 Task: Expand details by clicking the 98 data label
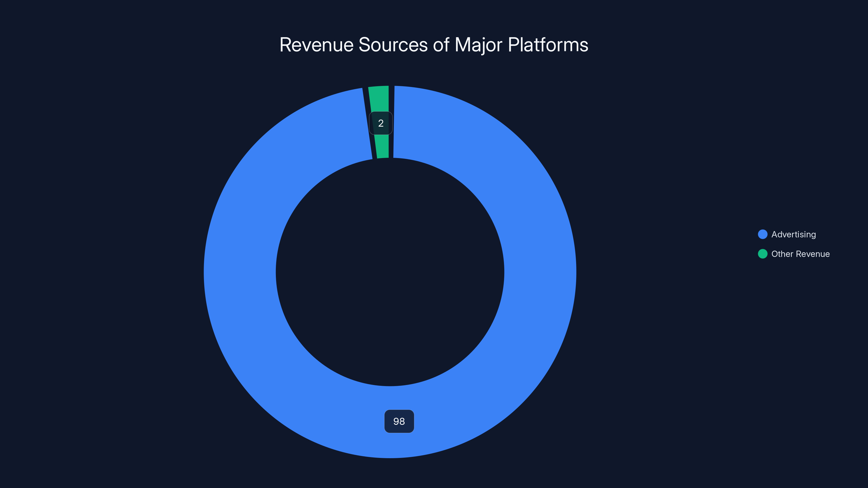[x=399, y=421]
